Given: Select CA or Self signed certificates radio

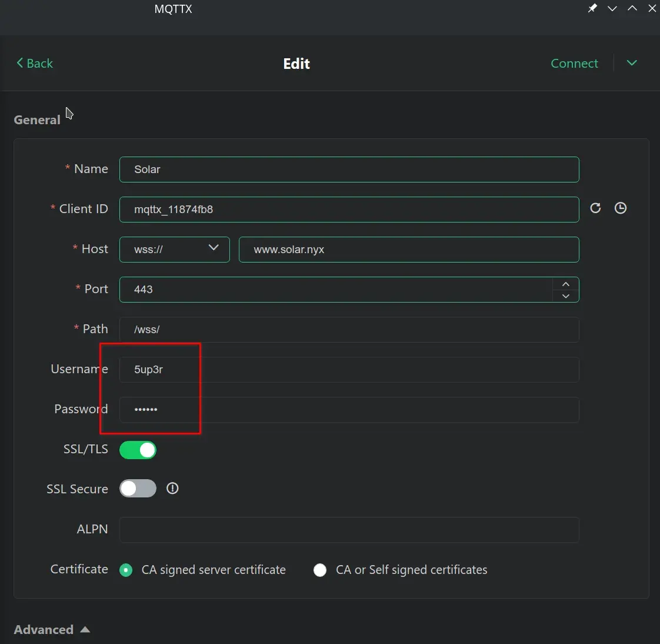Looking at the screenshot, I should (320, 570).
